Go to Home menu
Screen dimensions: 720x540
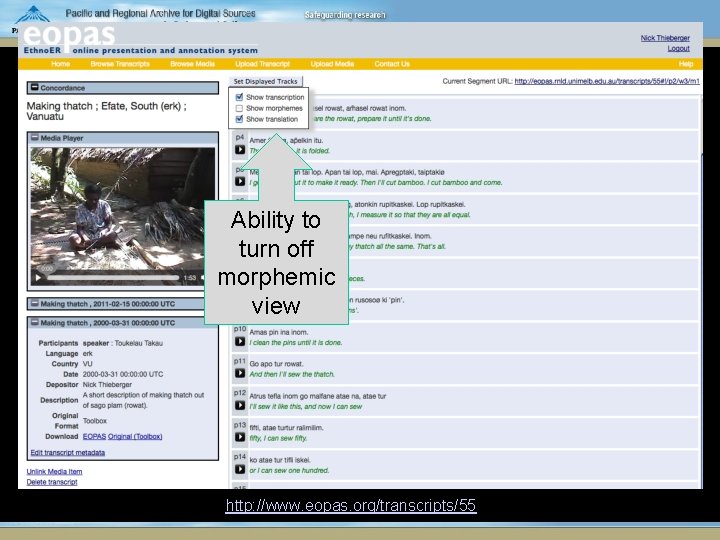pyautogui.click(x=61, y=64)
